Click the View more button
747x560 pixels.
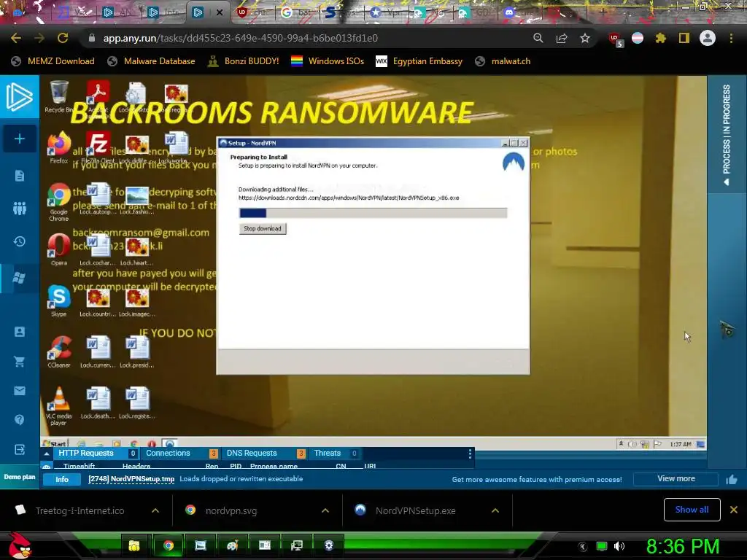pos(676,478)
